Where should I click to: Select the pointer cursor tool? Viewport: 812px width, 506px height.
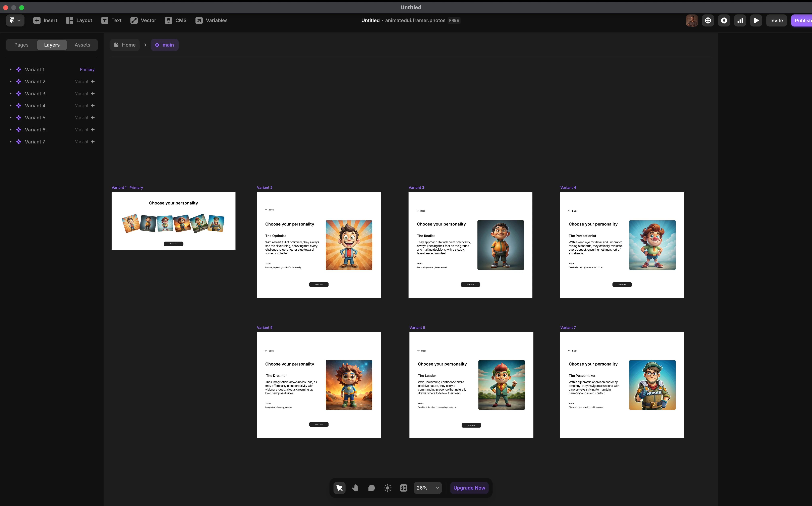point(339,488)
